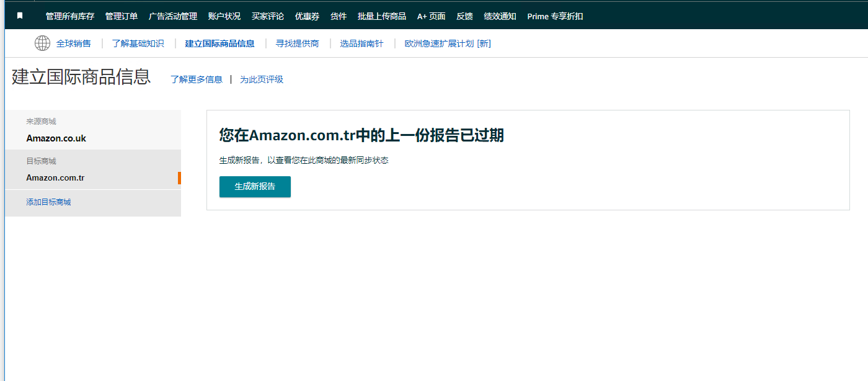Open 了解基础知识 tab

pos(138,43)
